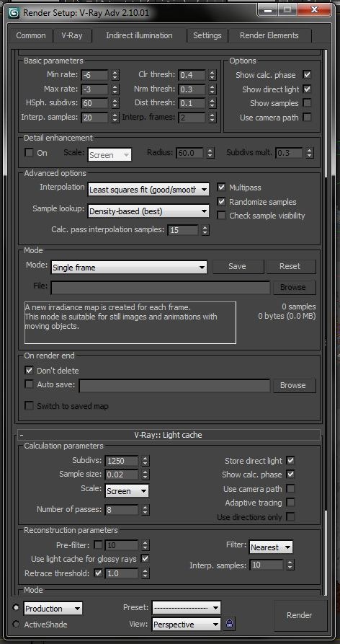Open the Sample lookup dropdown
340x644 pixels.
tap(148, 211)
